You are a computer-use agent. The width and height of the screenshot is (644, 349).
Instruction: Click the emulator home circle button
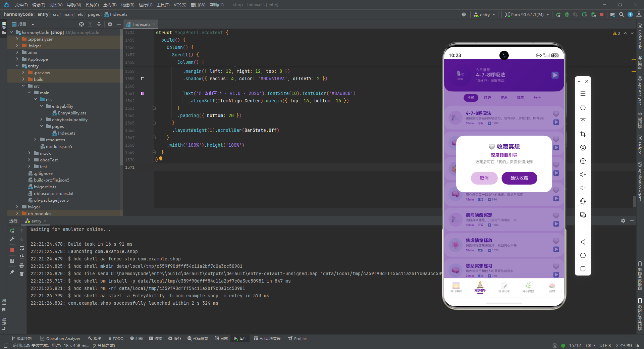coord(583,255)
